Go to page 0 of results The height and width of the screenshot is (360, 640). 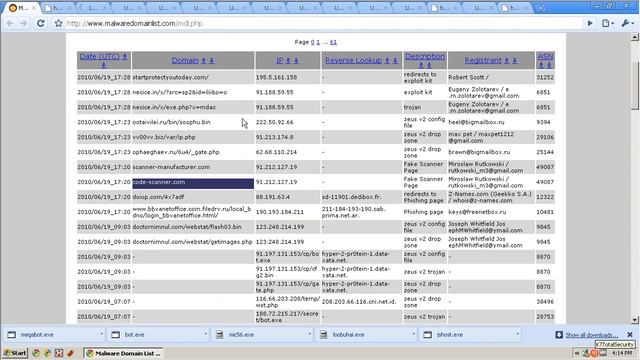(312, 42)
